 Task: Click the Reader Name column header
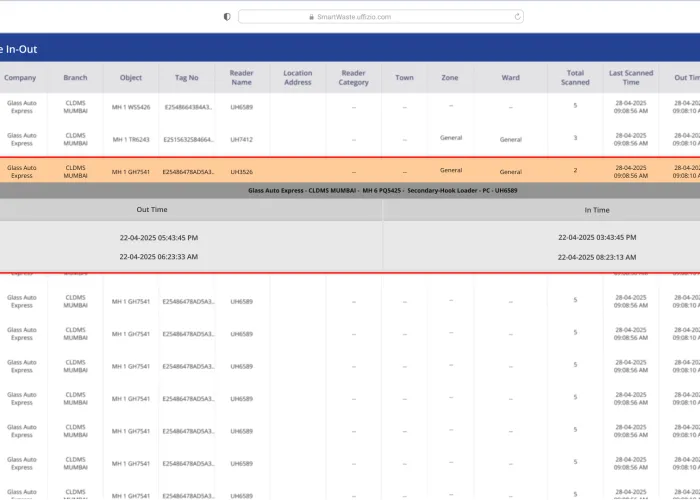[x=242, y=78]
